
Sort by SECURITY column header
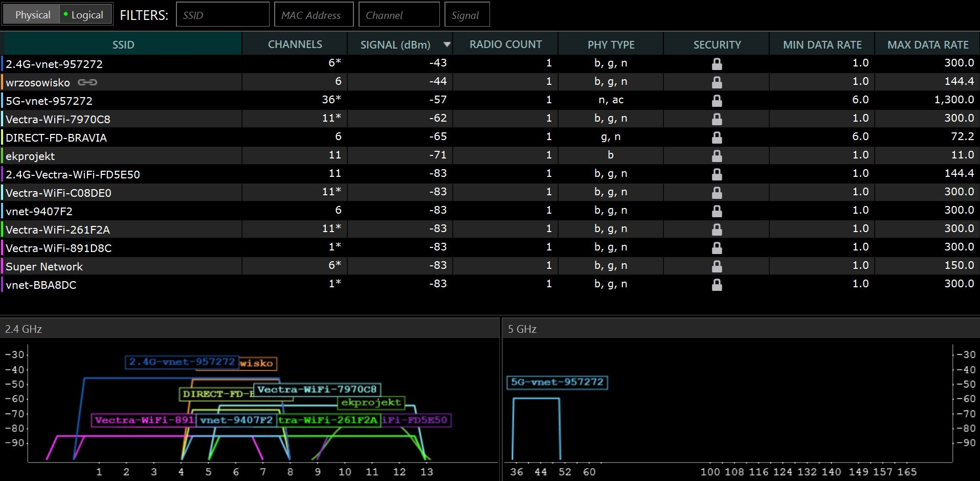(717, 44)
